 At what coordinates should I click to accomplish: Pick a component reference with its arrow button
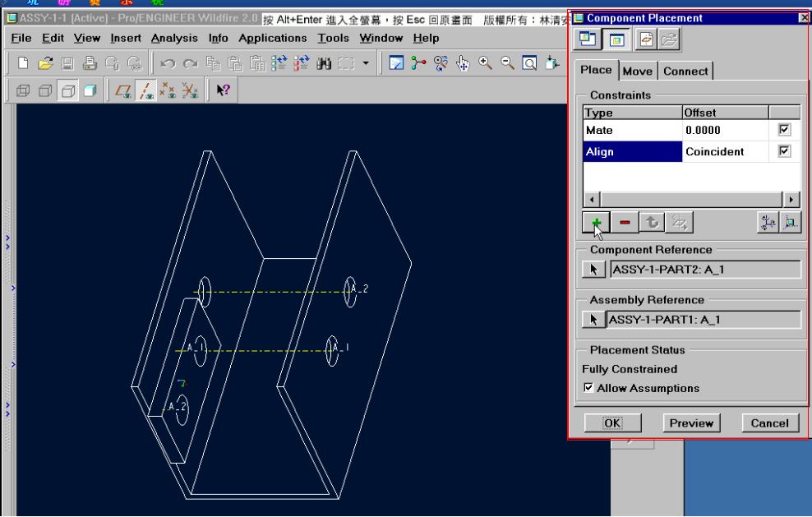[594, 270]
